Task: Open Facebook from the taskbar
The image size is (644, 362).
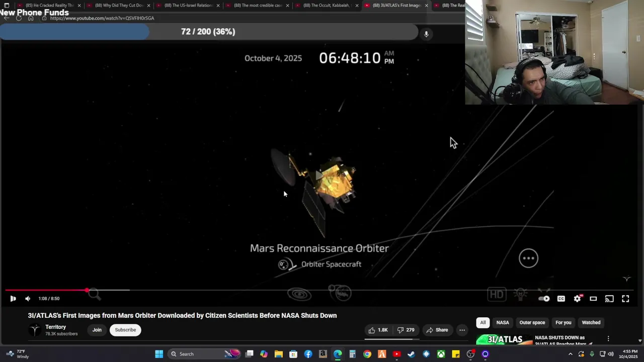Action: (x=308, y=354)
